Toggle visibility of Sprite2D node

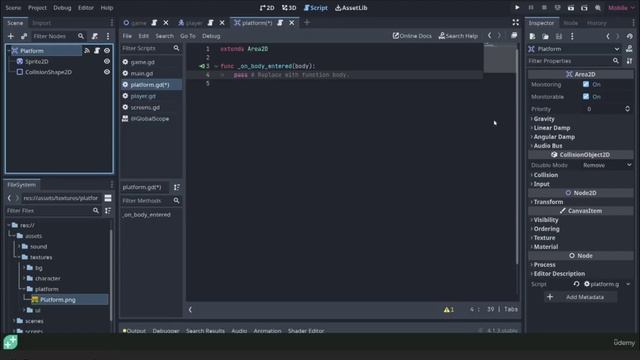point(107,61)
